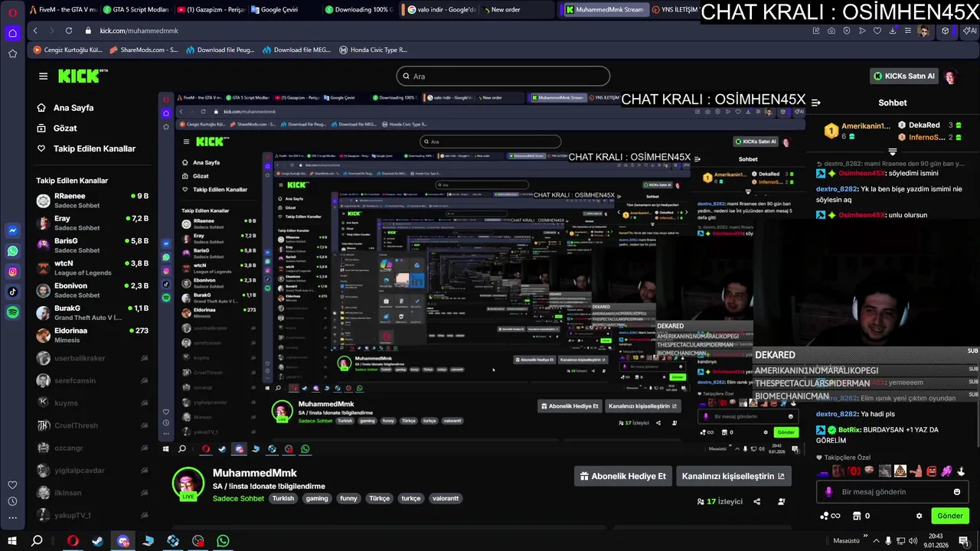Open Eray channel in sidebar

(92, 223)
